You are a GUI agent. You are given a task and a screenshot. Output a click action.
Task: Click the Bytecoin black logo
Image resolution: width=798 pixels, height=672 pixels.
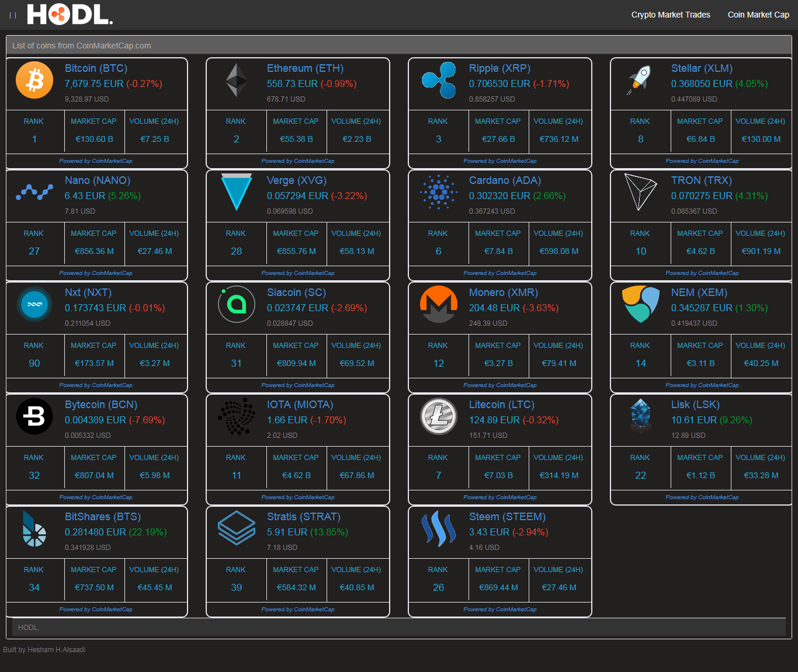34,416
